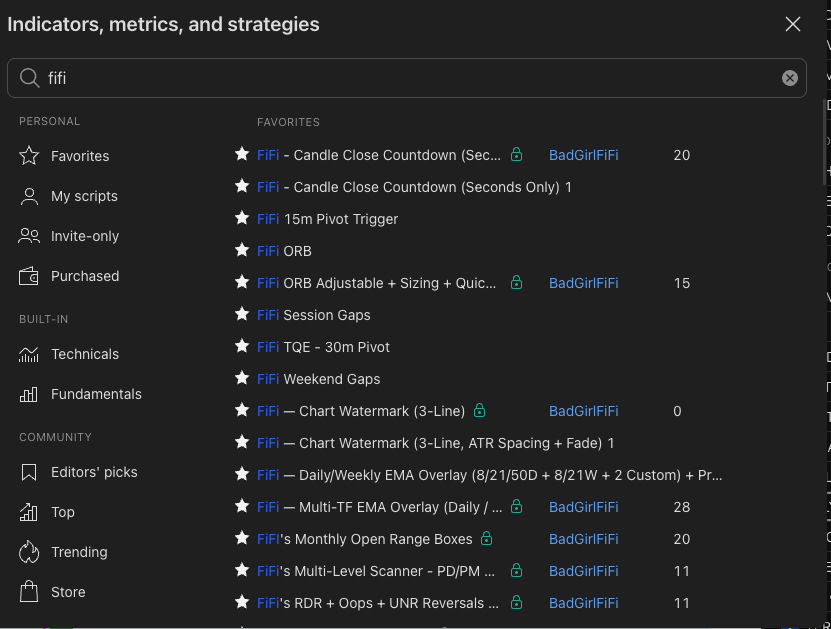Unfavorite Daily/Weekly EMA Overlay star
831x629 pixels.
point(242,474)
